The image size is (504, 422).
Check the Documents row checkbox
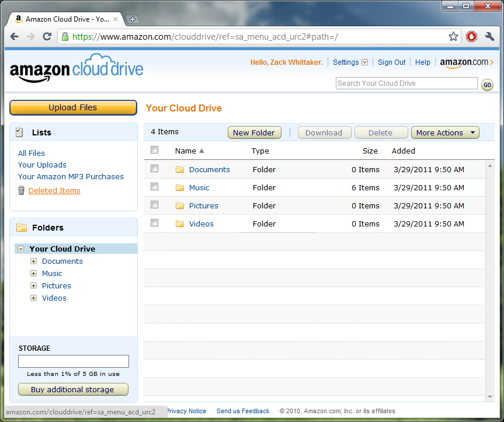[x=155, y=168]
